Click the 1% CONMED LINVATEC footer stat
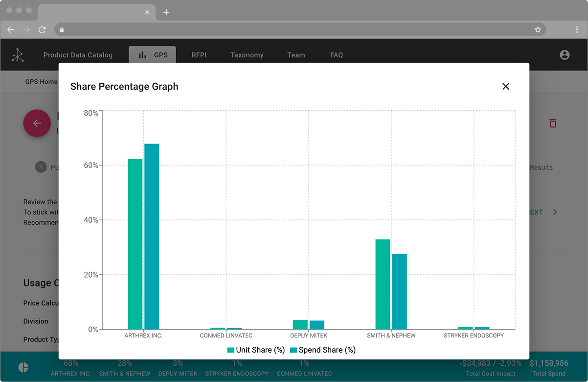 (304, 368)
